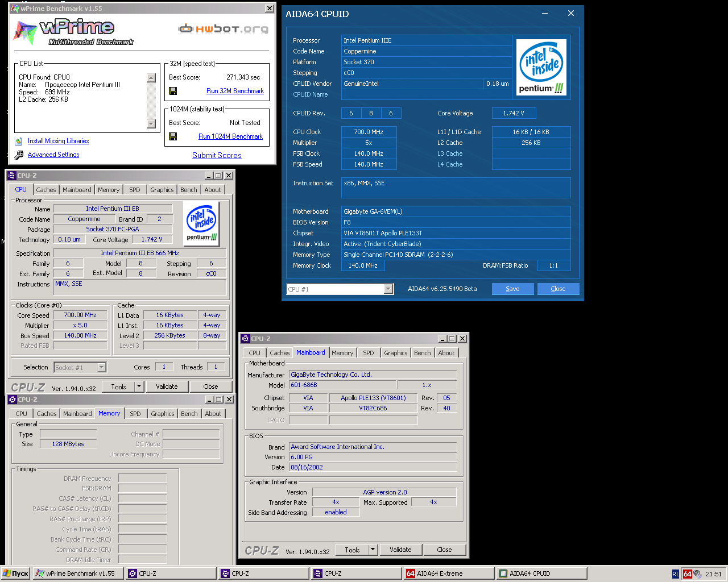Click Core Voltage value 1.742 V in AIDA64
This screenshot has width=728, height=582.
(x=514, y=113)
